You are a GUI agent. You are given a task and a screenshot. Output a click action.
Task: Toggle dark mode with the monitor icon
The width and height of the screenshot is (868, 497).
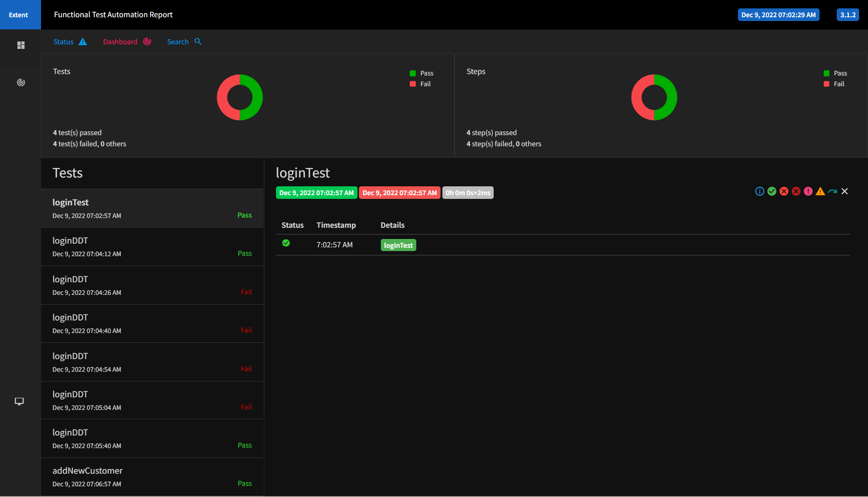tap(19, 401)
